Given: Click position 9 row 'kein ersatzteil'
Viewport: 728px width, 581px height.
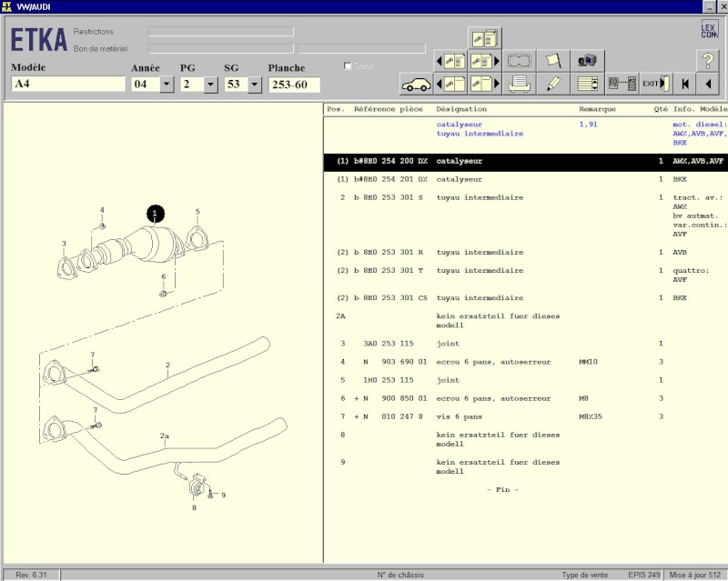Looking at the screenshot, I should click(x=526, y=466).
